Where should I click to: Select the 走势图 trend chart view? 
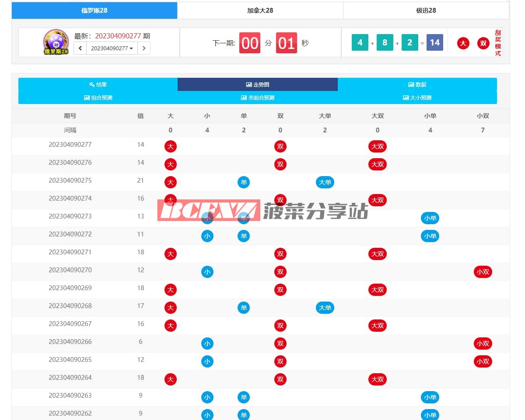coord(257,84)
